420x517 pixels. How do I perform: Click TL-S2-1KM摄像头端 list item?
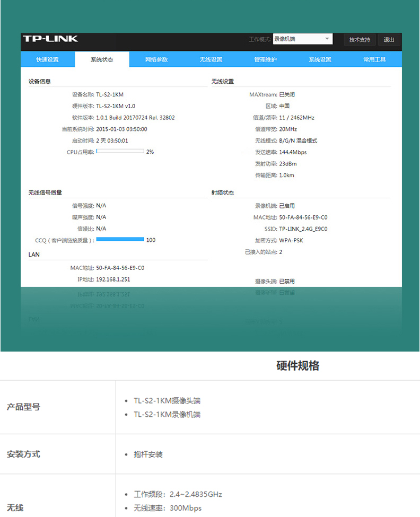click(x=167, y=401)
